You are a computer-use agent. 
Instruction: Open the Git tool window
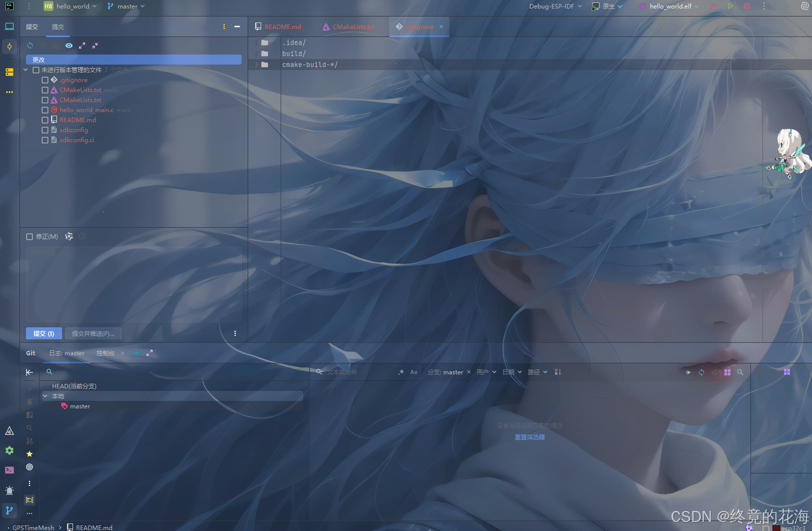(10, 510)
